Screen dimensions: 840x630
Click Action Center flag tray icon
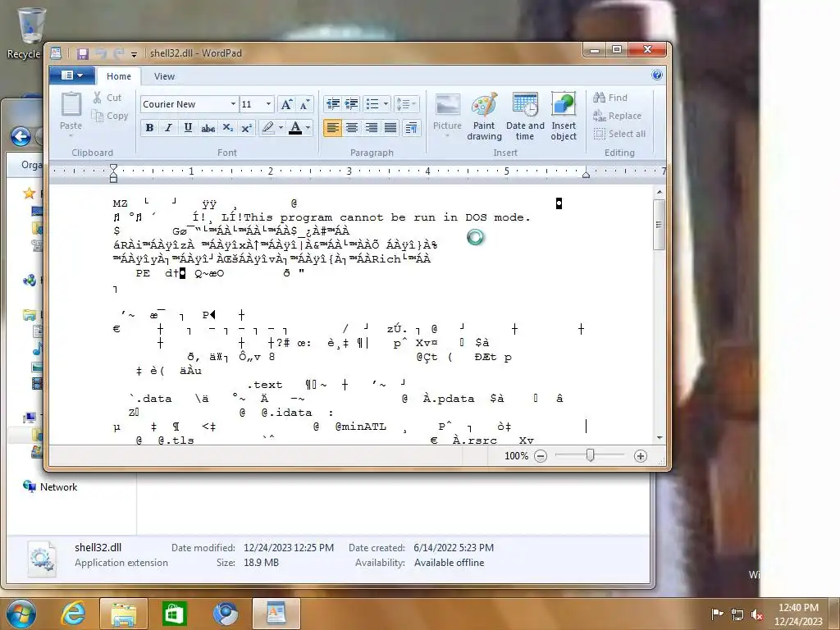coord(717,614)
